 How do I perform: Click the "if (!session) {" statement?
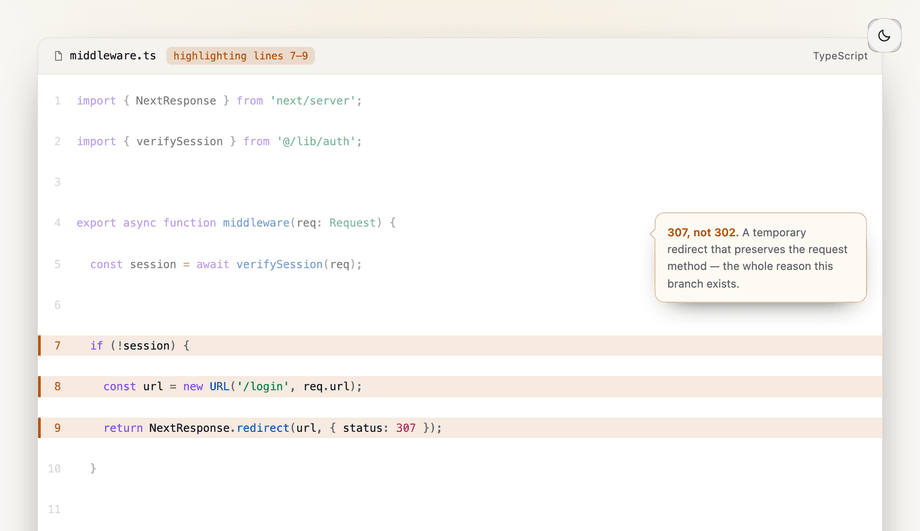point(140,346)
